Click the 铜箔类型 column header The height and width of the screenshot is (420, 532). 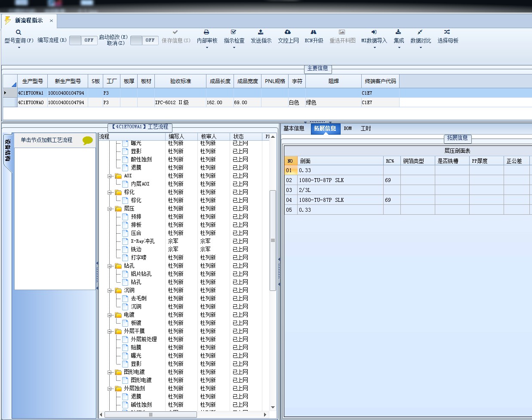click(x=418, y=161)
